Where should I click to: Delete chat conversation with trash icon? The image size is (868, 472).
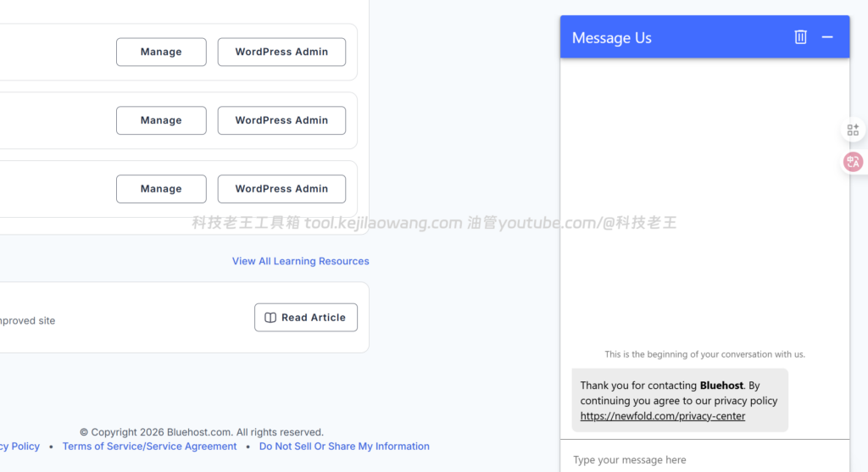coord(800,37)
